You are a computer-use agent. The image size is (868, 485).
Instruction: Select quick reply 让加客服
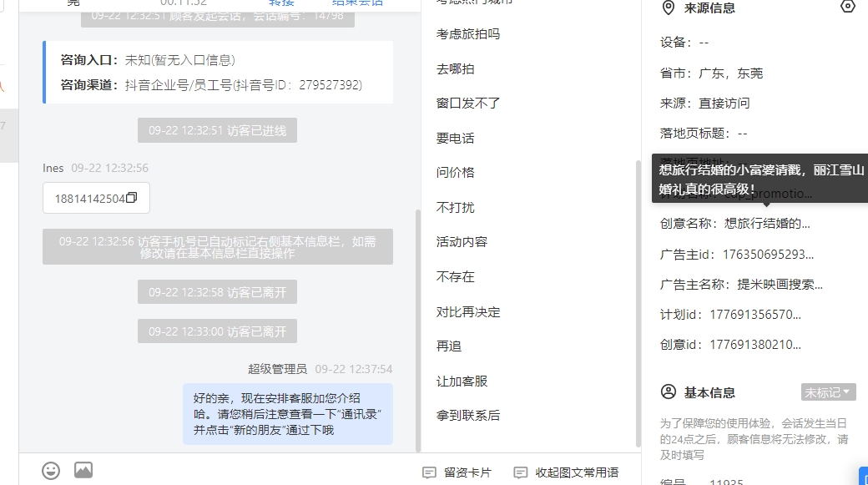click(462, 381)
